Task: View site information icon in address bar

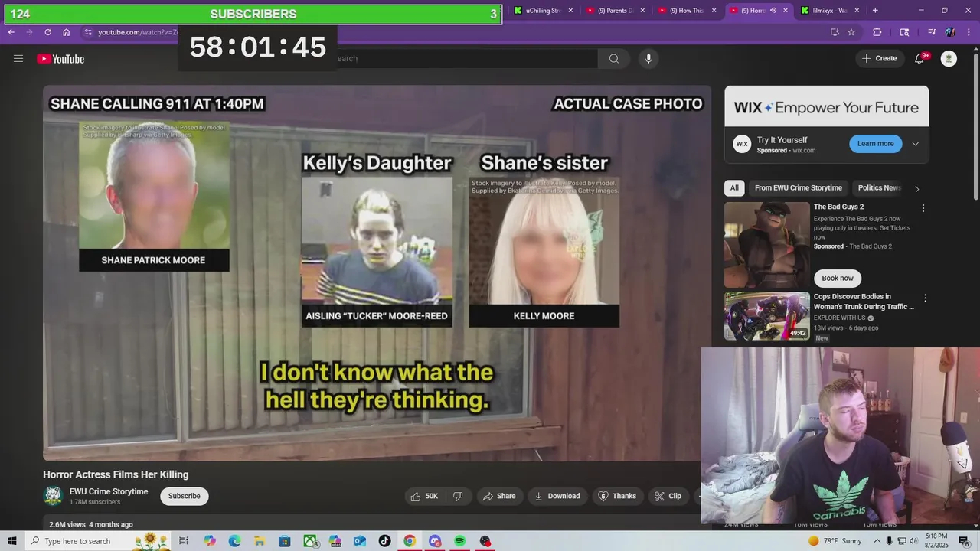Action: click(x=88, y=32)
